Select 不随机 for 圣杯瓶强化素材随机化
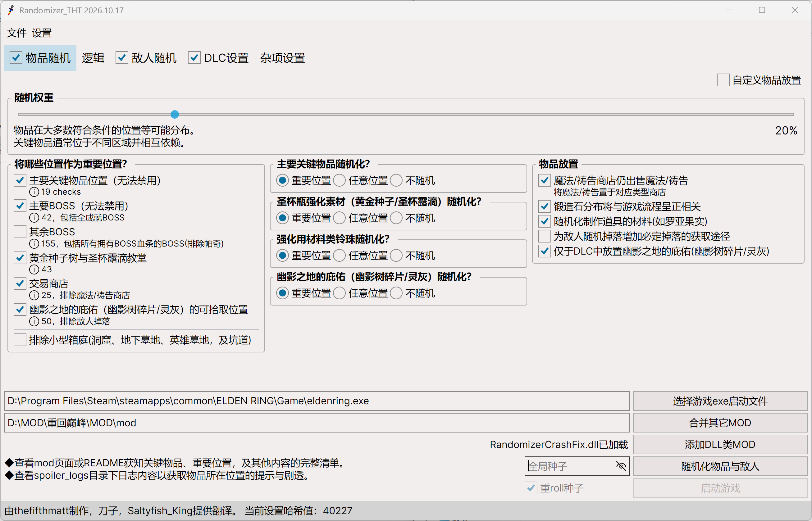Image resolution: width=812 pixels, height=521 pixels. (x=396, y=218)
